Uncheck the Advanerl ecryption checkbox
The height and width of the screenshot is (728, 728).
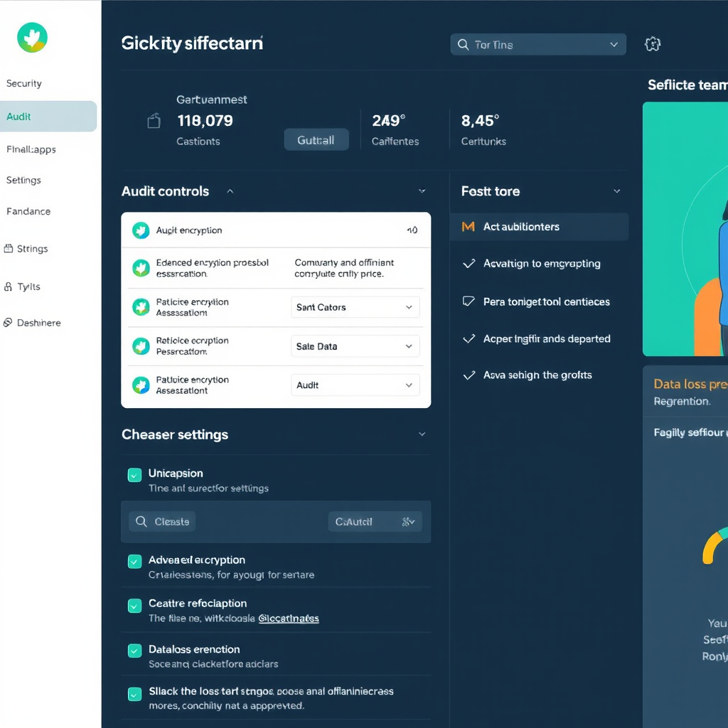click(x=134, y=562)
